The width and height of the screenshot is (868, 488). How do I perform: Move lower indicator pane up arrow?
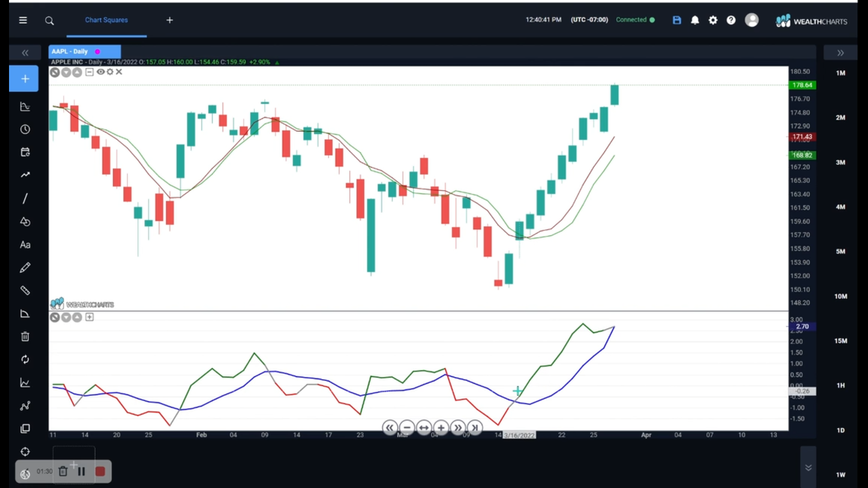(77, 318)
